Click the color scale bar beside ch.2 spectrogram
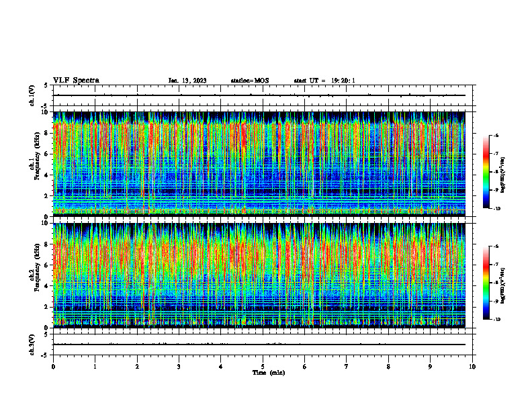Viewport: 532px width, 411px height. 486,283
